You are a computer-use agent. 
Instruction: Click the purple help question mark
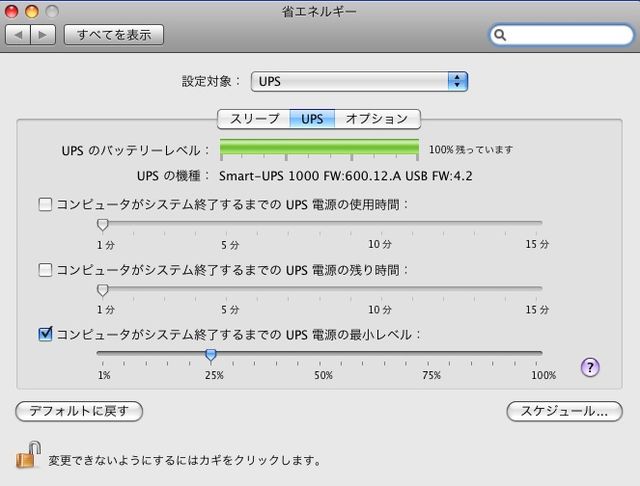click(590, 367)
